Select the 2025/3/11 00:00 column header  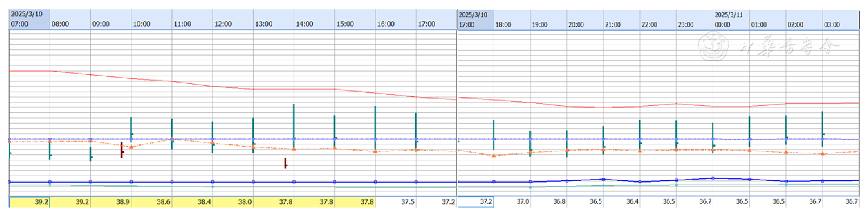tap(731, 20)
